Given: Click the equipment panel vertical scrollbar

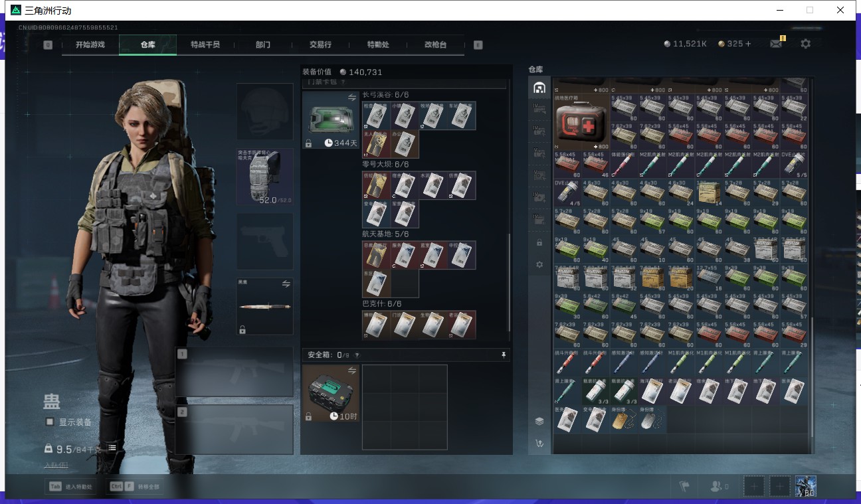Looking at the screenshot, I should tap(510, 282).
